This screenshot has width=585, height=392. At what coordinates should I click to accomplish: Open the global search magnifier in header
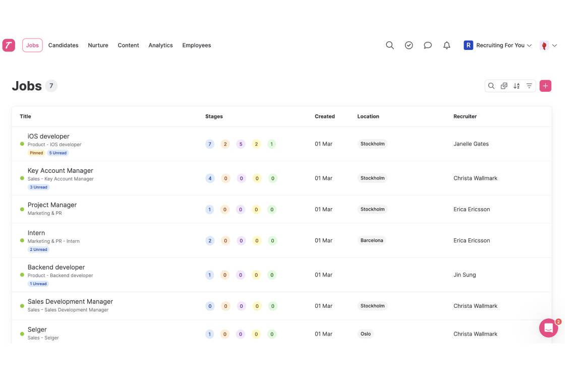point(389,45)
